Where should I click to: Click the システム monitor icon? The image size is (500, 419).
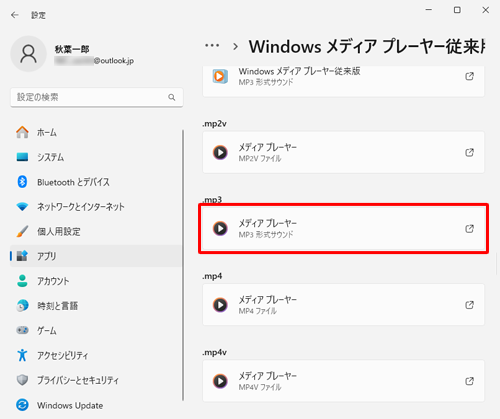tap(22, 157)
